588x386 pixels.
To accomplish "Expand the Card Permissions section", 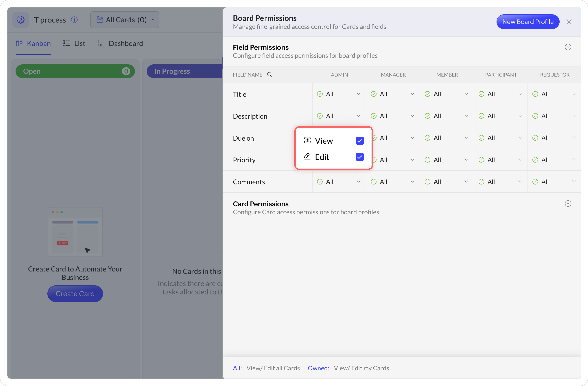I will [568, 204].
